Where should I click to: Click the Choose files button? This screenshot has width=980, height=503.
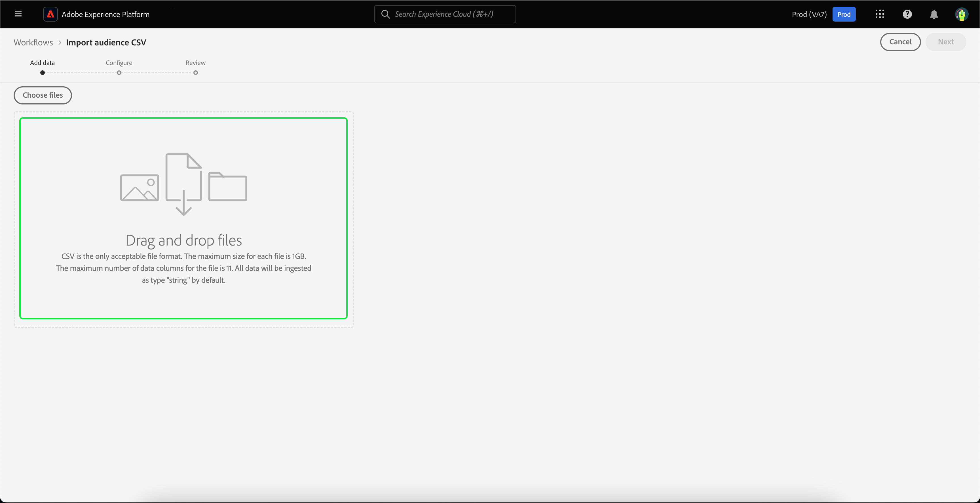[x=43, y=95]
